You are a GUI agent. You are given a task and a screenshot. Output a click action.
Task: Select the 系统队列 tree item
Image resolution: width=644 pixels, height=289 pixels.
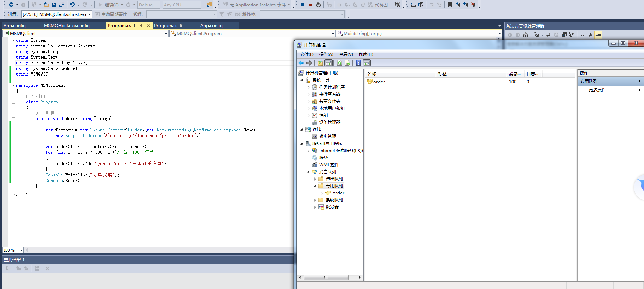(x=334, y=200)
